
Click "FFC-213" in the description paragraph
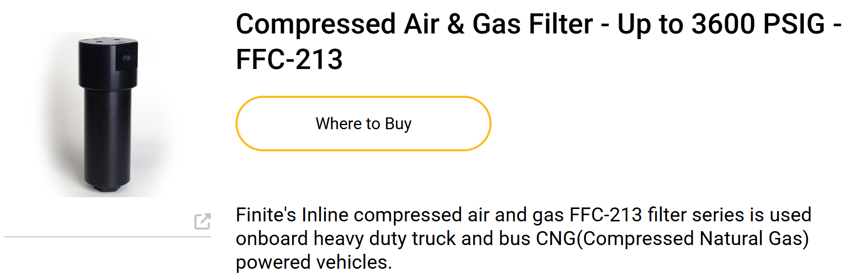coord(606,215)
